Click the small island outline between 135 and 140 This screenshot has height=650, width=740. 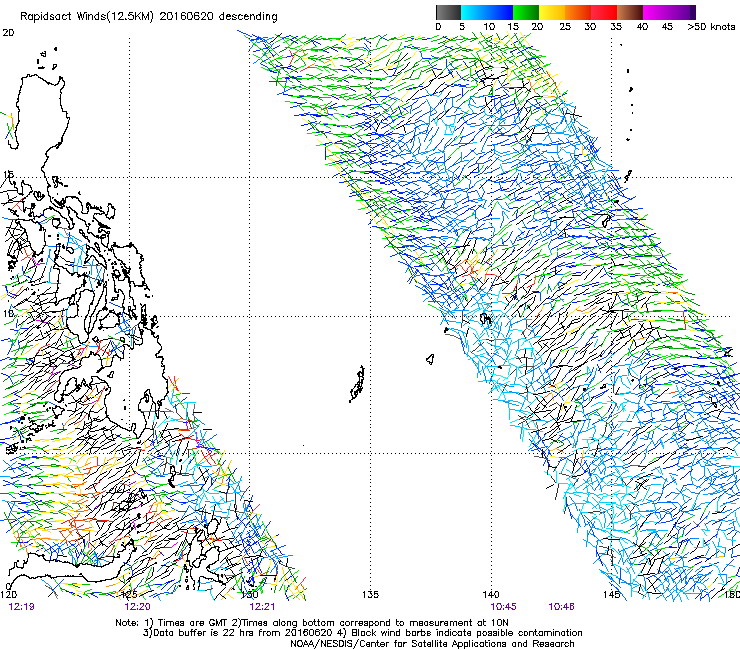[430, 360]
